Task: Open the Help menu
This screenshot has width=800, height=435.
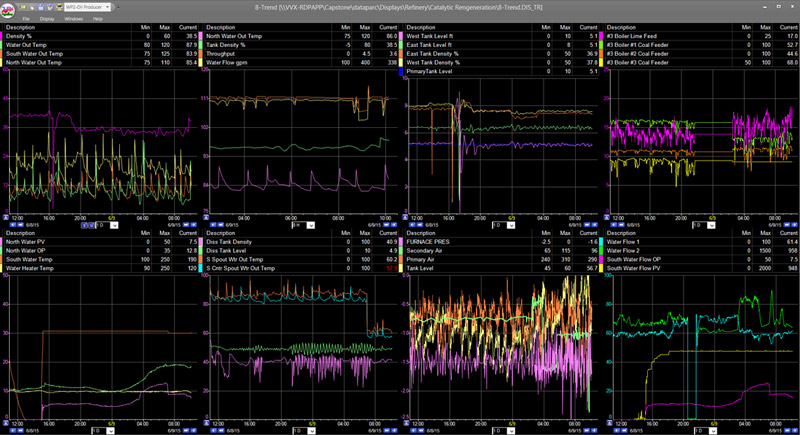Action: coord(97,19)
